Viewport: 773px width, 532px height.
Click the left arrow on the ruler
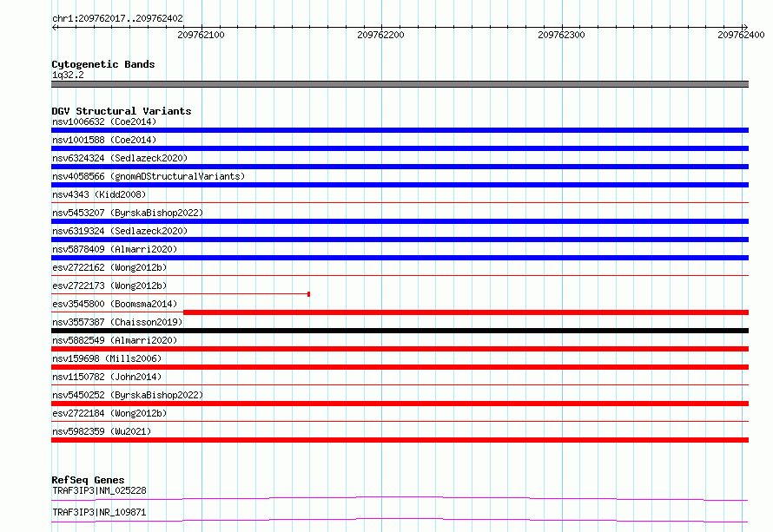pos(55,27)
